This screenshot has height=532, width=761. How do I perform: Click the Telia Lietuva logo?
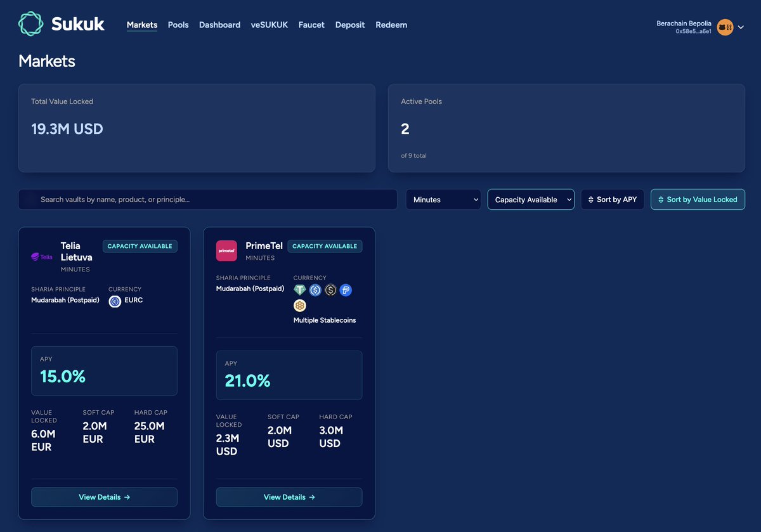pyautogui.click(x=42, y=257)
